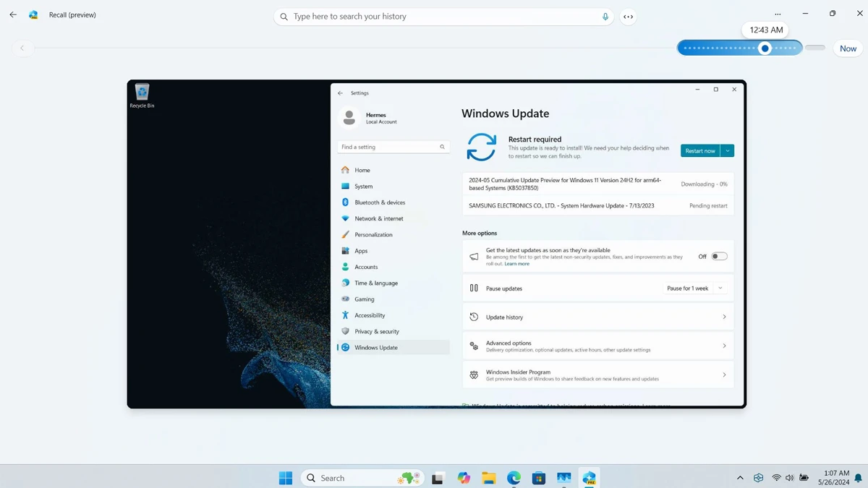Select Bluetooth & devices in sidebar
Viewport: 868px width, 488px height.
coord(393,202)
